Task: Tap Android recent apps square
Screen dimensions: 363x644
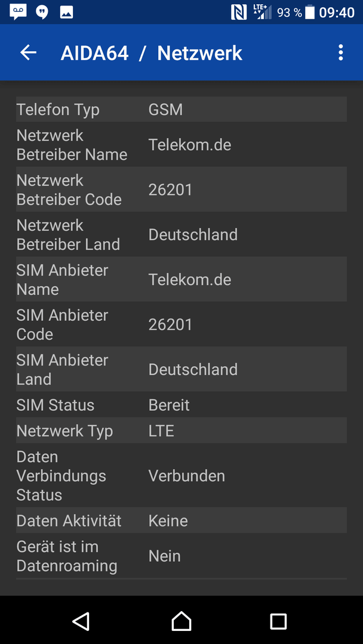Action: [278, 621]
